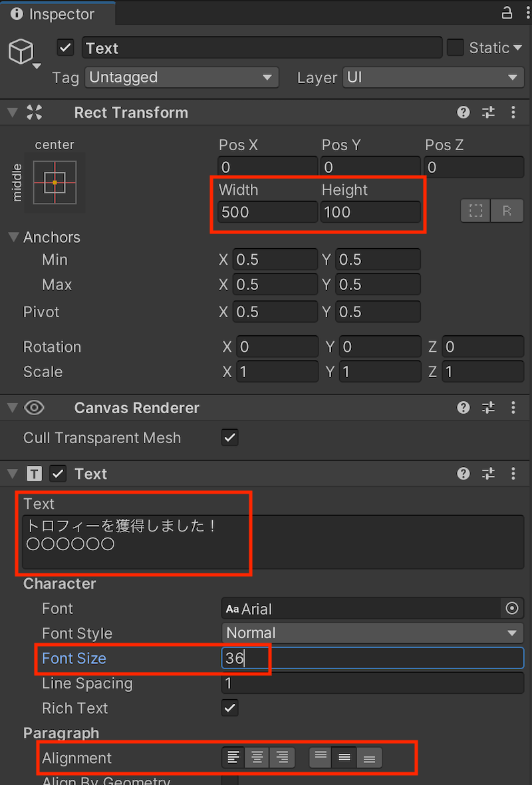
Task: Select the left horizontal text alignment icon
Action: tap(233, 757)
